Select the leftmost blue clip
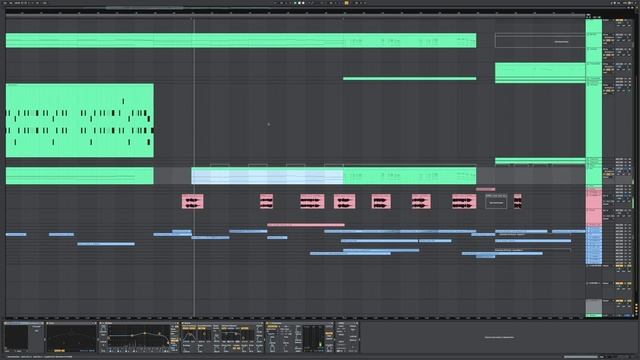The height and width of the screenshot is (360, 640). pos(16,234)
